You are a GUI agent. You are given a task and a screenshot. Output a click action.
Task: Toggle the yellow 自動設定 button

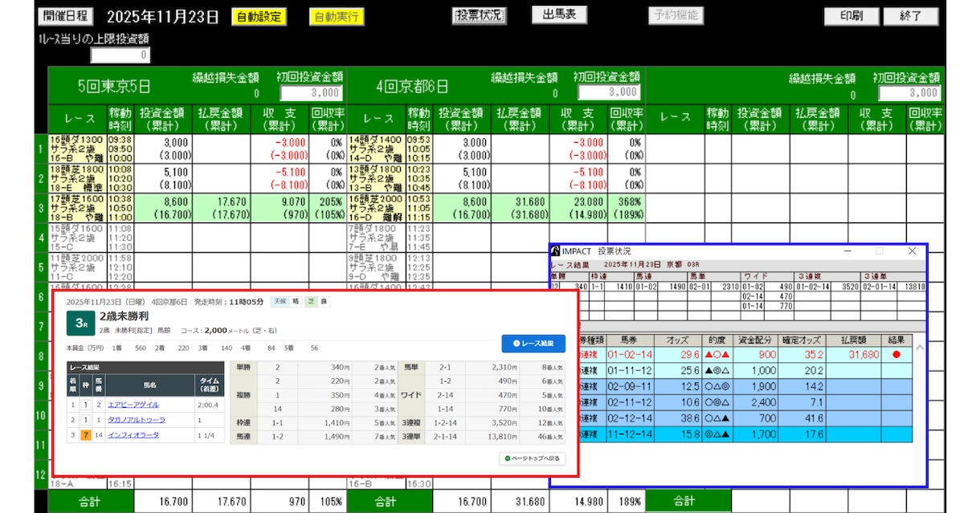(258, 17)
